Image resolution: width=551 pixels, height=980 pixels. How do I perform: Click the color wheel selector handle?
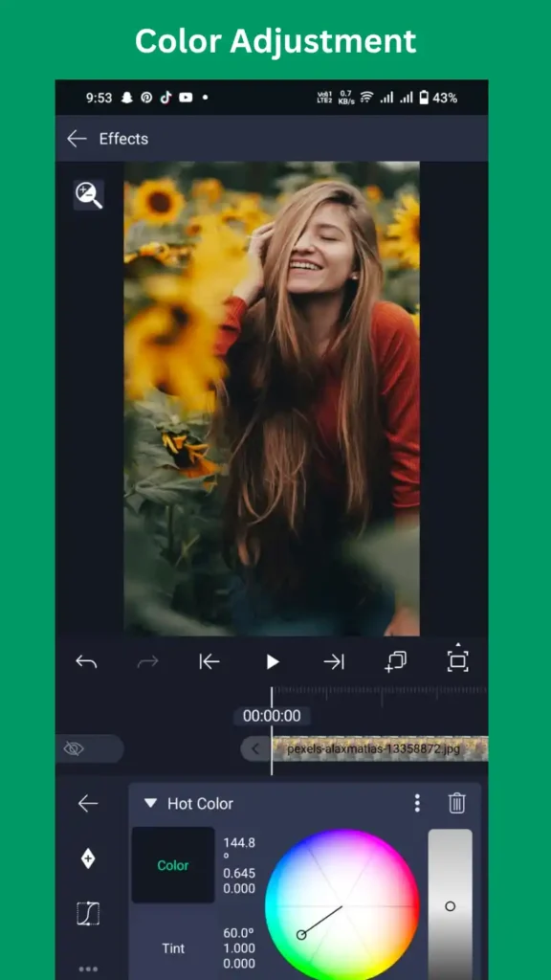[x=301, y=935]
